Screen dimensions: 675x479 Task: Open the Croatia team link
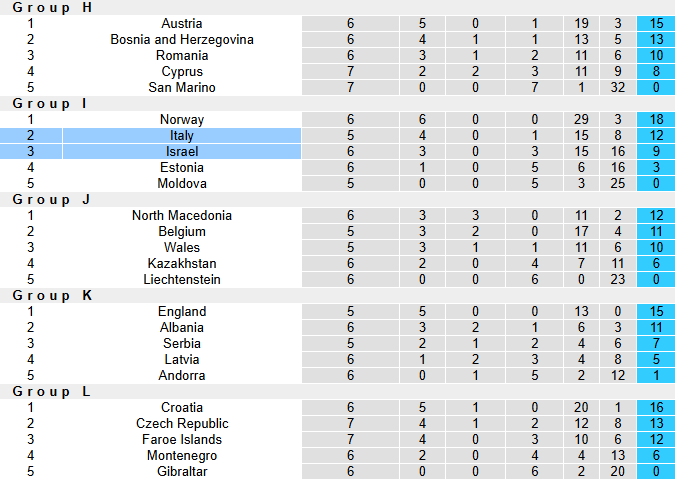click(x=181, y=407)
